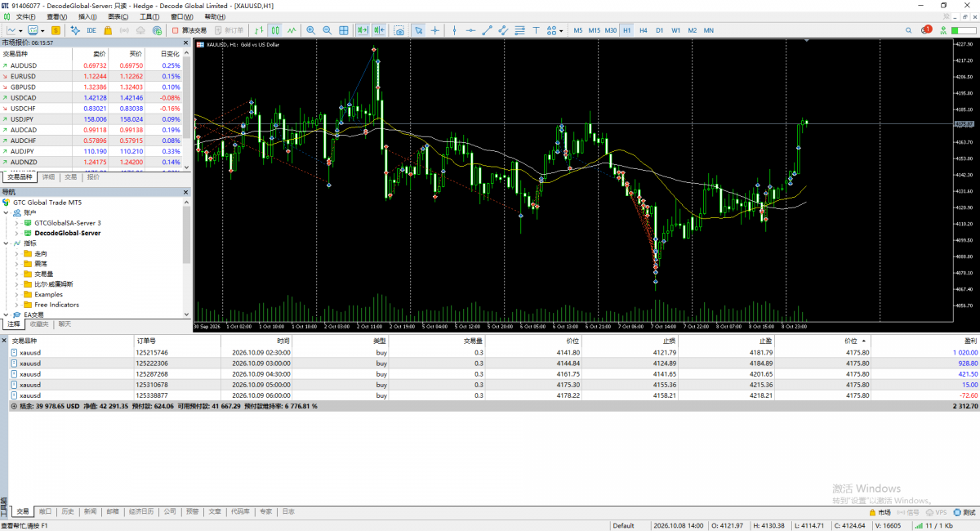The height and width of the screenshot is (531, 980).
Task: Open the notification icon with red badge
Action: coord(926,30)
